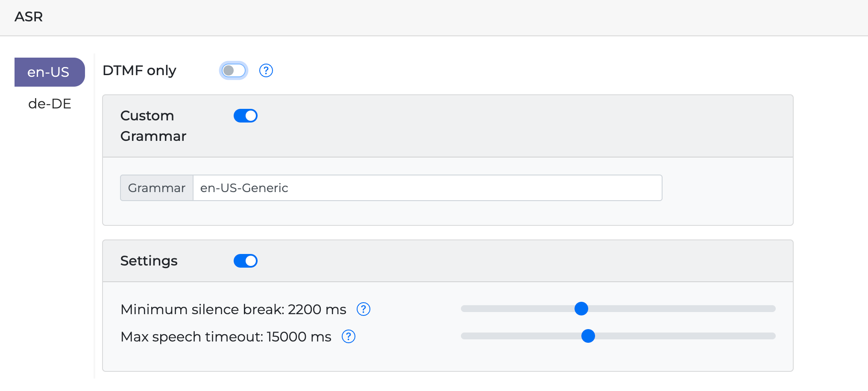Click the Max speech timeout slider handle

click(588, 336)
